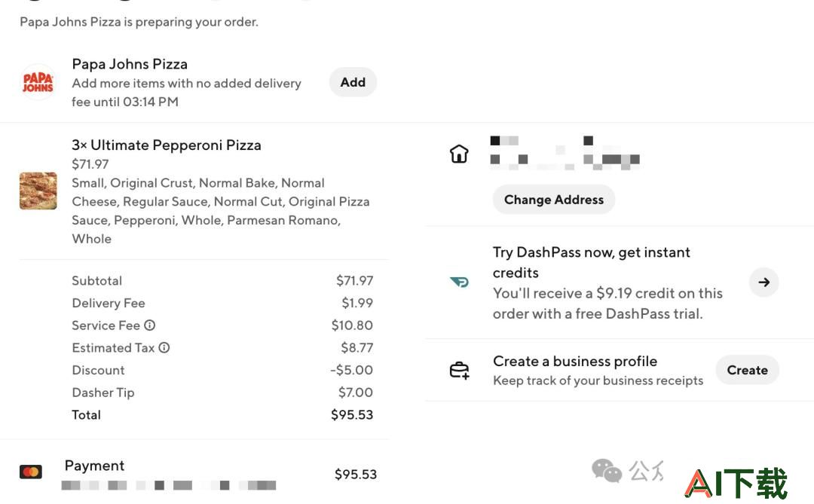Open Service Fee info icon

[x=149, y=325]
